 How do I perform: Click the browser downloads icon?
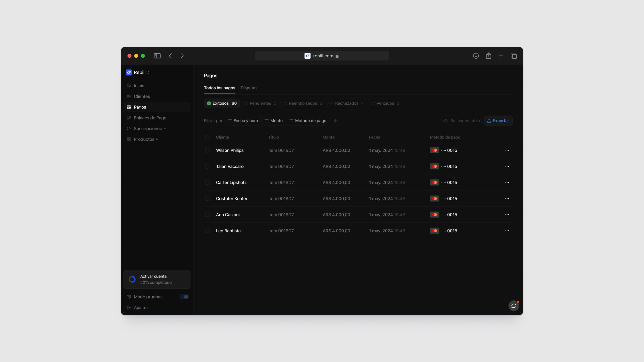coord(476,56)
